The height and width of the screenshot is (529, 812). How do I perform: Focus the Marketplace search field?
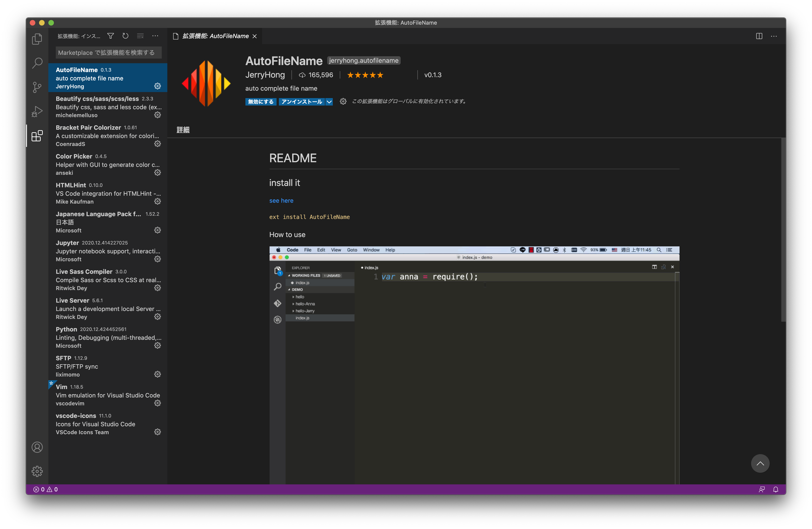pyautogui.click(x=109, y=53)
